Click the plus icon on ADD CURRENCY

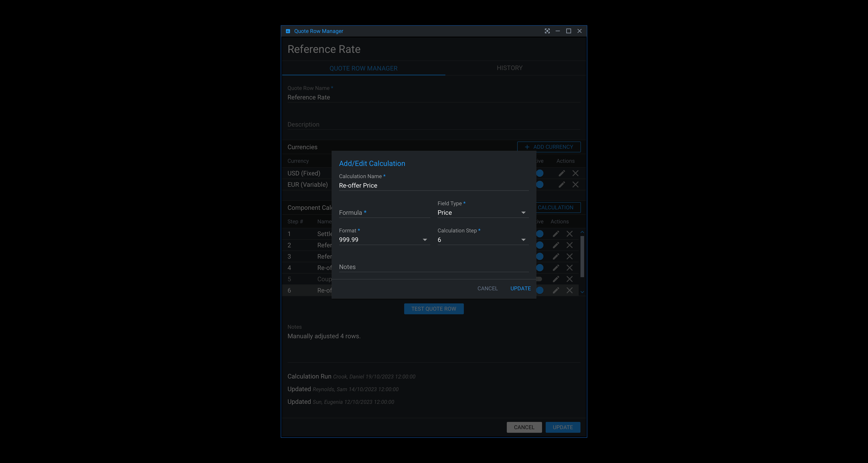tap(527, 147)
